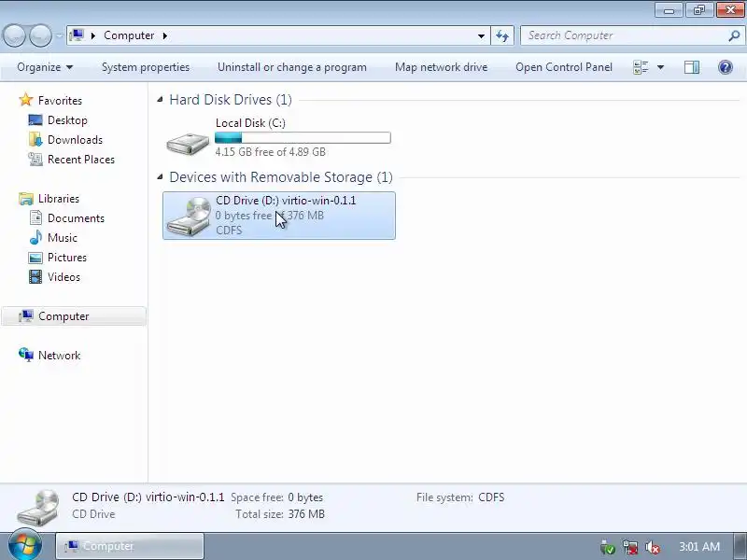Click the Refresh button beside the address bar

point(502,35)
